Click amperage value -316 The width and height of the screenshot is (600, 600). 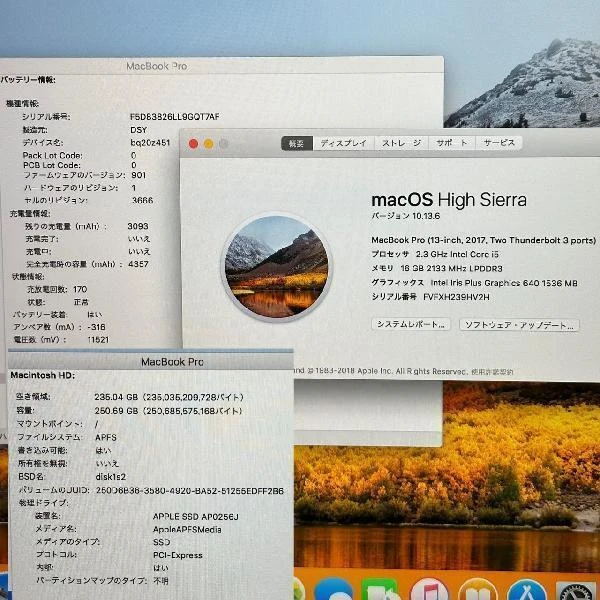[x=96, y=327]
